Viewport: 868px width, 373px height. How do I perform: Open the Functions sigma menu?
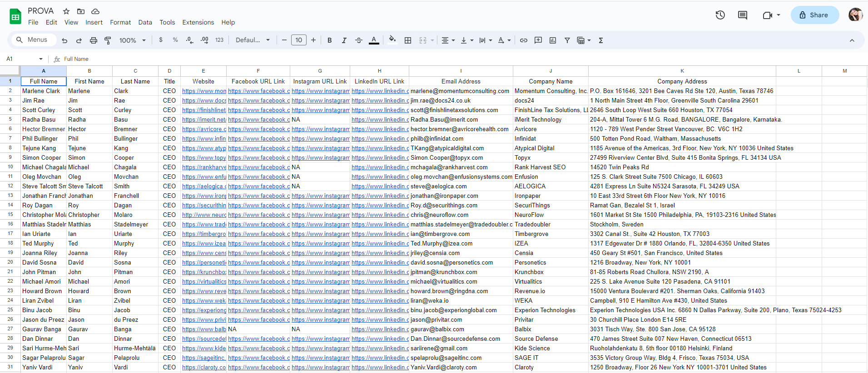pos(601,40)
